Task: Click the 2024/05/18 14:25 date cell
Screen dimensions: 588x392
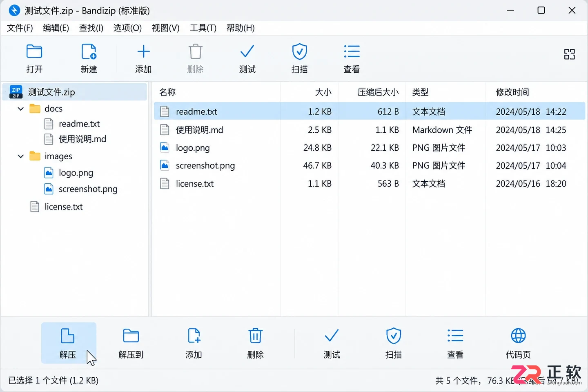Action: pos(531,130)
